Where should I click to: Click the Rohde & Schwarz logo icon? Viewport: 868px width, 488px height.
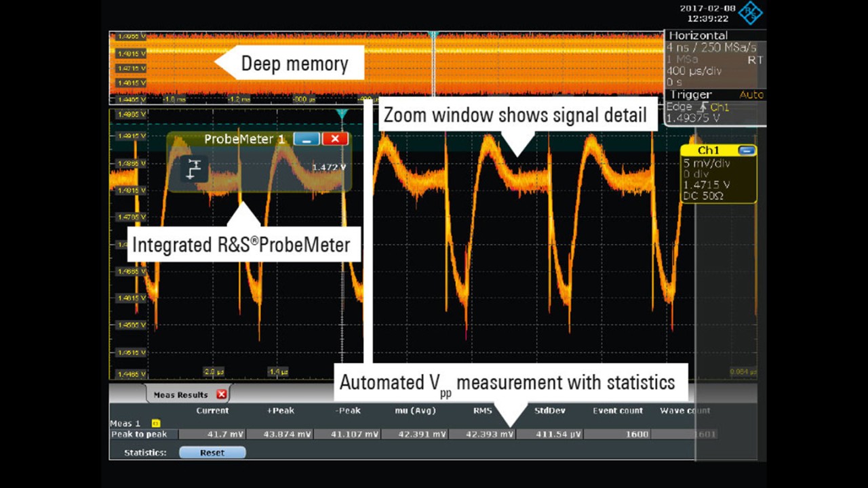pos(750,13)
